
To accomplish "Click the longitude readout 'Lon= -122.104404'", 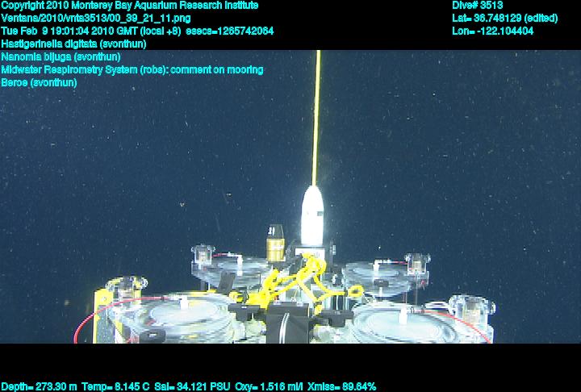I will tap(493, 31).
